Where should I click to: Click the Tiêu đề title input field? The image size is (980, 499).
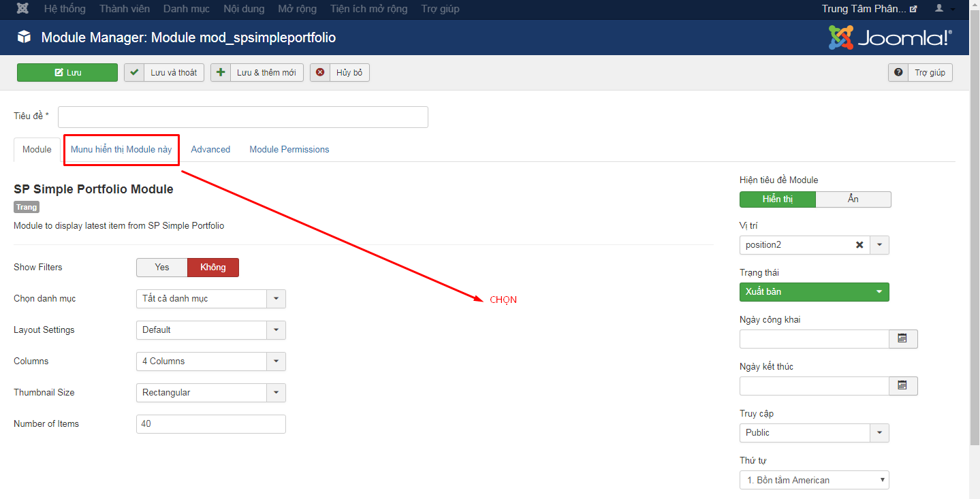[x=243, y=117]
